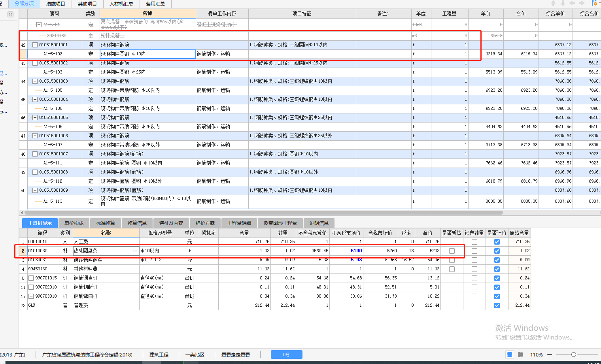This screenshot has width=601, height=364.
Task: Click 一类地区 in status bar
Action: coord(195,355)
